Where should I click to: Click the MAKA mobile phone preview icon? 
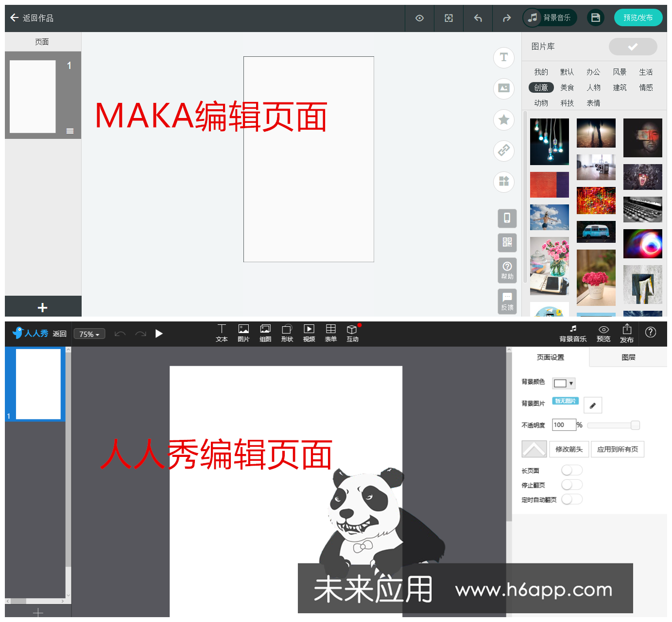point(507,218)
